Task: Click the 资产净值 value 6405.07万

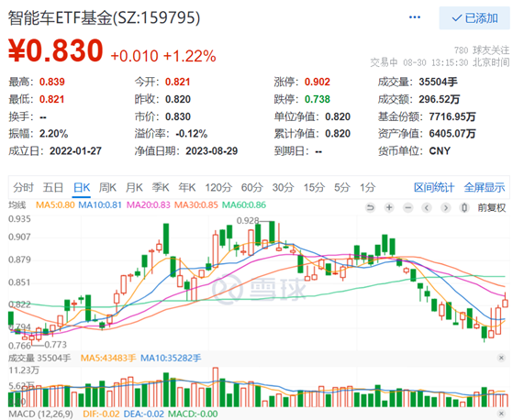Action: click(x=452, y=134)
